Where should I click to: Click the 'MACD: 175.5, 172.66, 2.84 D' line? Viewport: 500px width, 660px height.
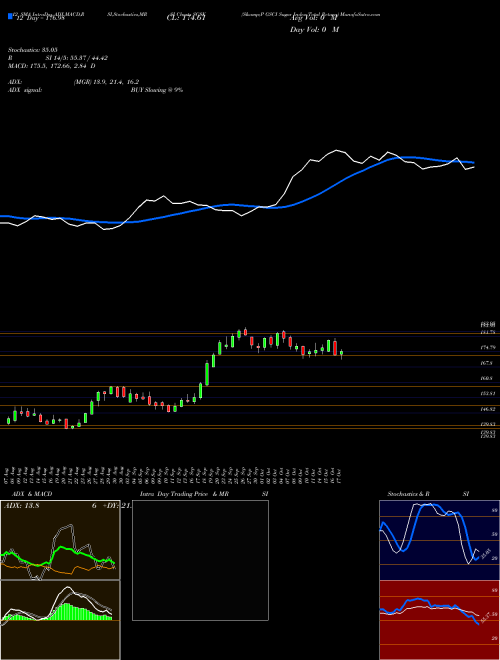coord(51,66)
